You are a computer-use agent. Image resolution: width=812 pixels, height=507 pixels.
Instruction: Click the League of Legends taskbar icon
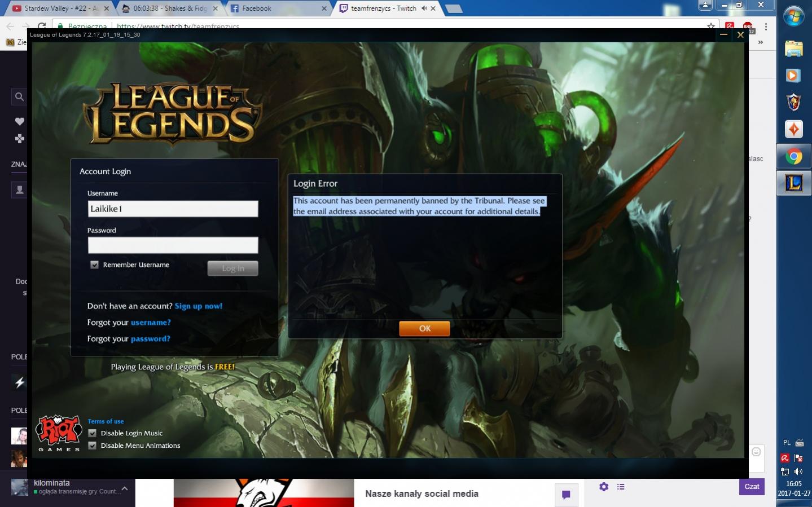[x=793, y=183]
